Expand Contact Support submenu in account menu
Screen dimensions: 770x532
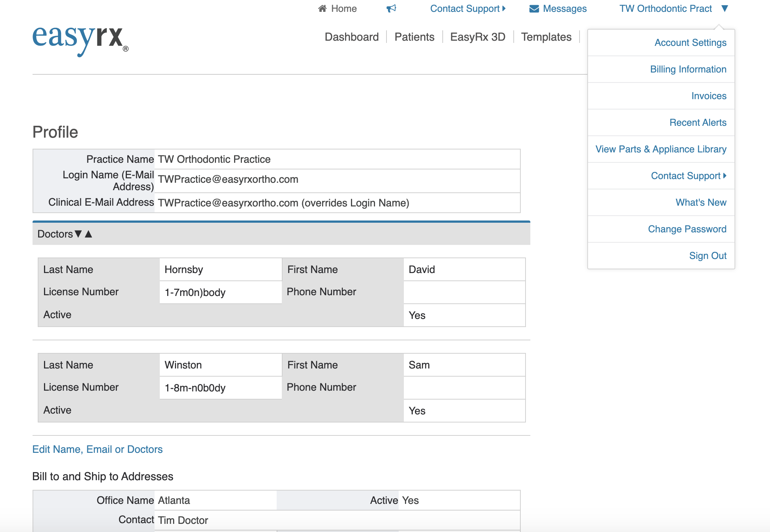click(x=688, y=176)
